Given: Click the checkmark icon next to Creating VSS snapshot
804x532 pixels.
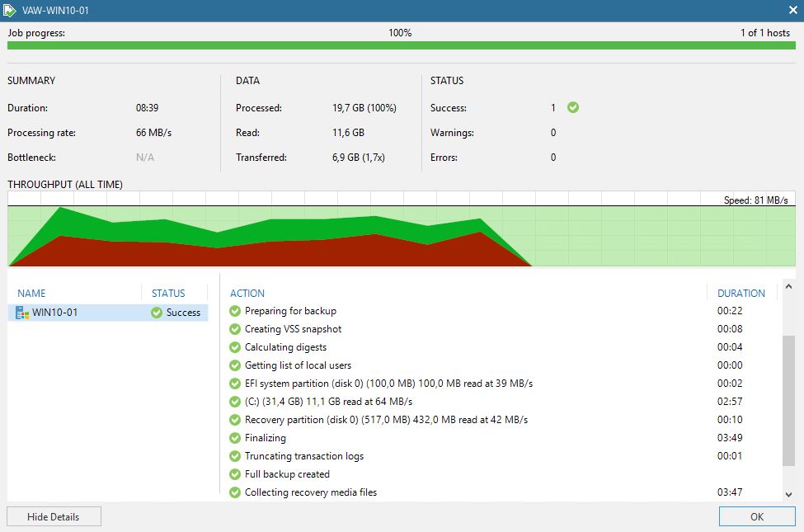Looking at the screenshot, I should point(235,329).
